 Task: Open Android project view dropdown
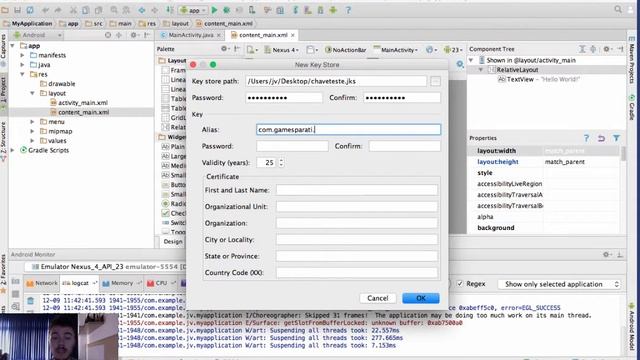[x=37, y=36]
